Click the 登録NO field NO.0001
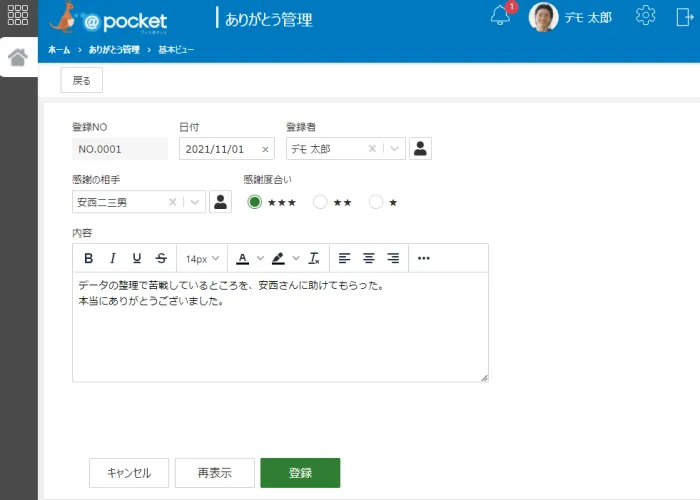Image resolution: width=700 pixels, height=500 pixels. point(120,149)
